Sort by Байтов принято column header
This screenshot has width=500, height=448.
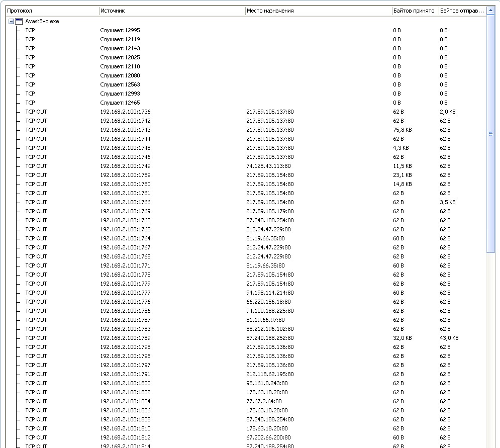coord(415,11)
